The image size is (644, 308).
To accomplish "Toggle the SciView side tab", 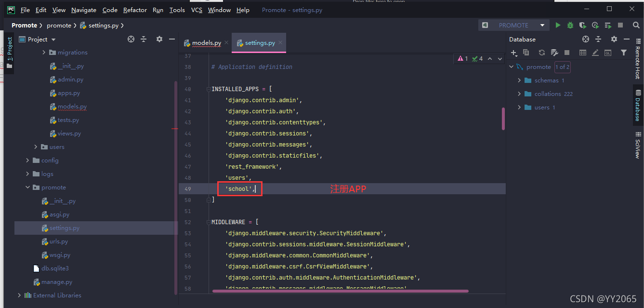I will pos(638,145).
